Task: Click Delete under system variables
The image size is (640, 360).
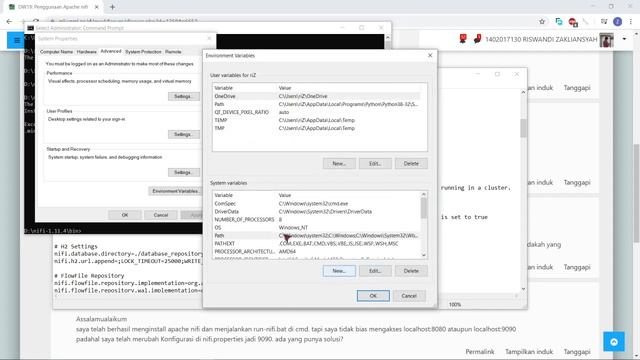Action: click(x=411, y=271)
